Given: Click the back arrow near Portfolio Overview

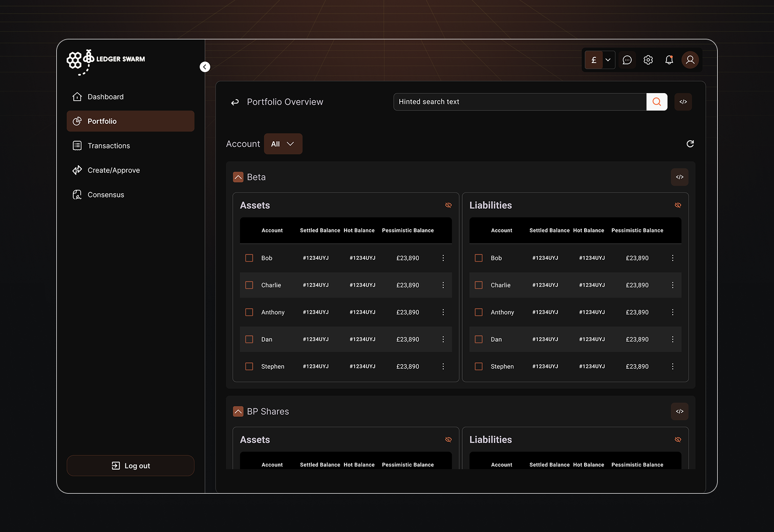Looking at the screenshot, I should tap(234, 102).
